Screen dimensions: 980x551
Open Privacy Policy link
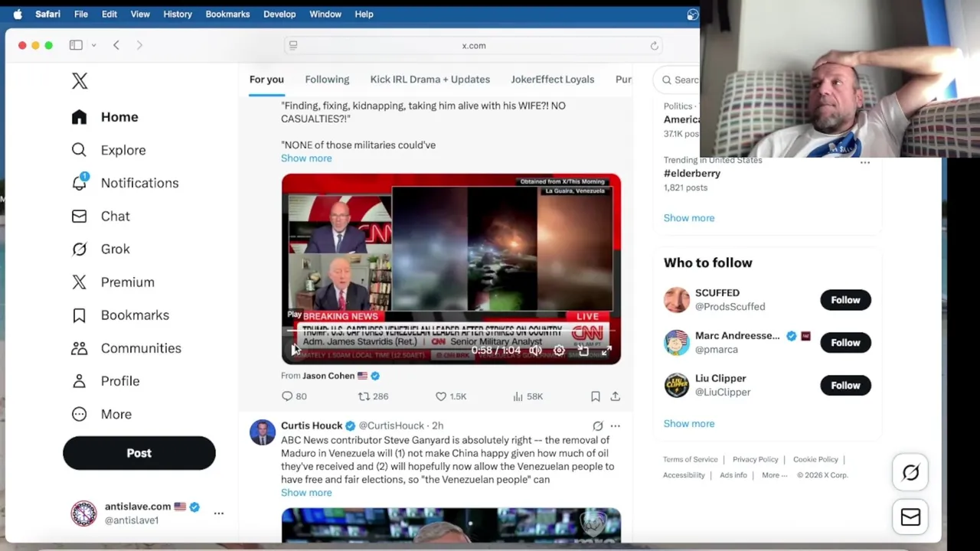[x=755, y=460]
